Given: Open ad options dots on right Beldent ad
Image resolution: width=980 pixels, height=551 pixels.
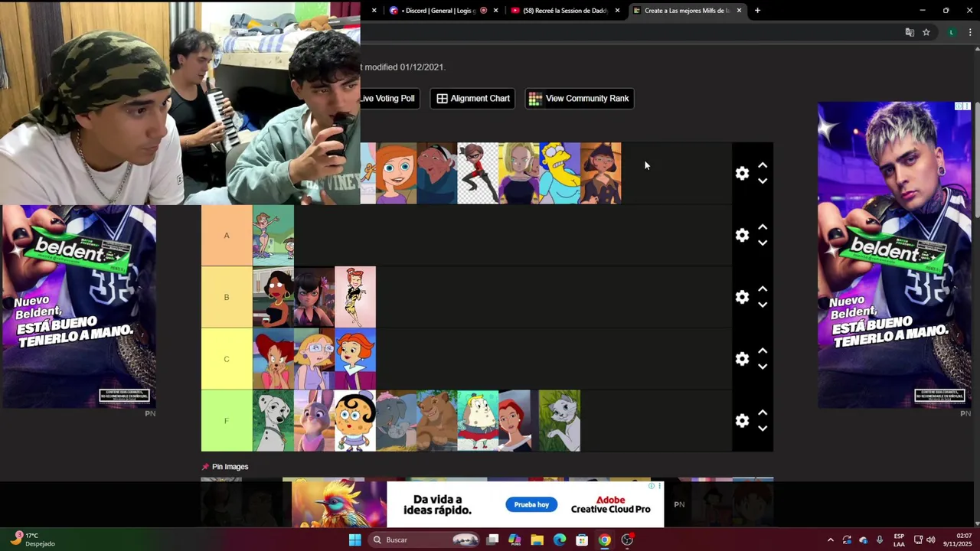Looking at the screenshot, I should [x=967, y=106].
